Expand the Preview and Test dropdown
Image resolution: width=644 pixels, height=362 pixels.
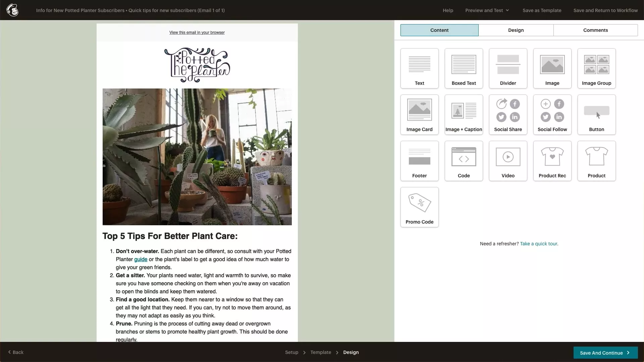click(x=487, y=10)
